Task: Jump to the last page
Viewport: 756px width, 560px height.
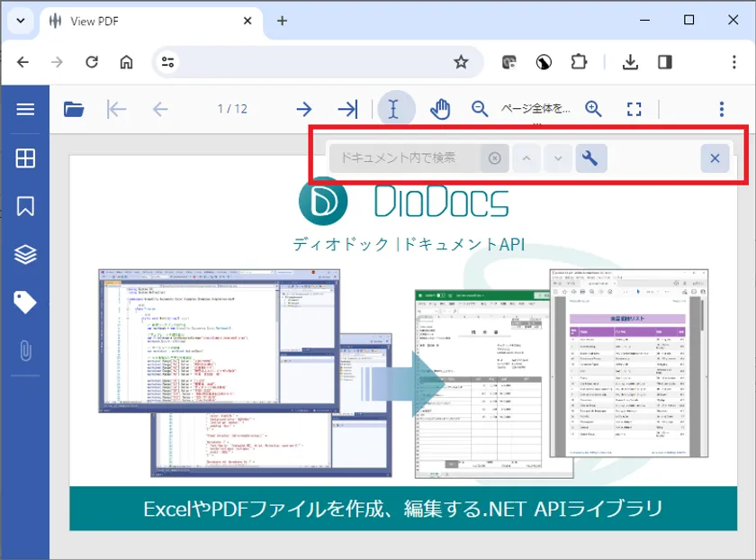Action: click(347, 110)
